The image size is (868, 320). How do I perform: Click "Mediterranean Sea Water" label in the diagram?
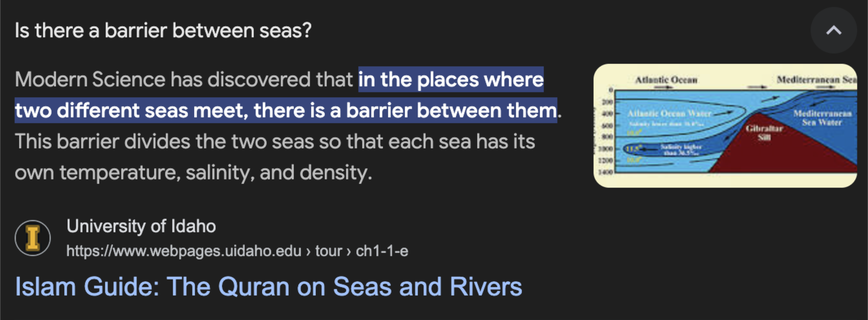[x=822, y=118]
